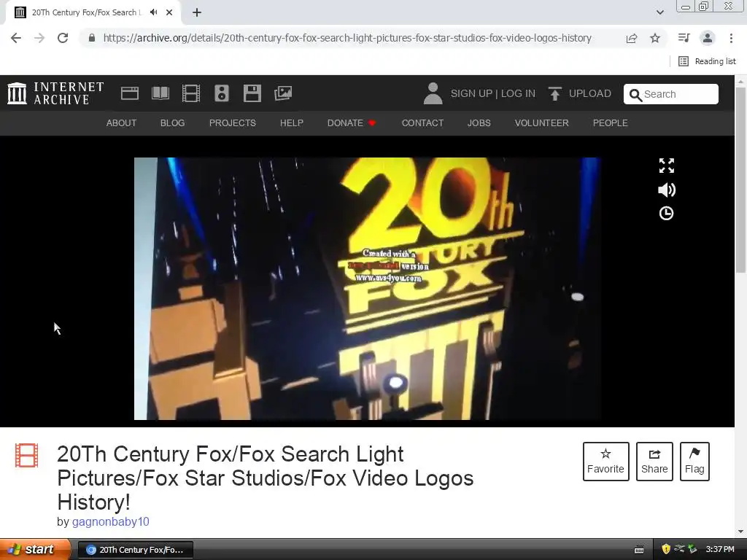Open the Reading list

click(707, 61)
